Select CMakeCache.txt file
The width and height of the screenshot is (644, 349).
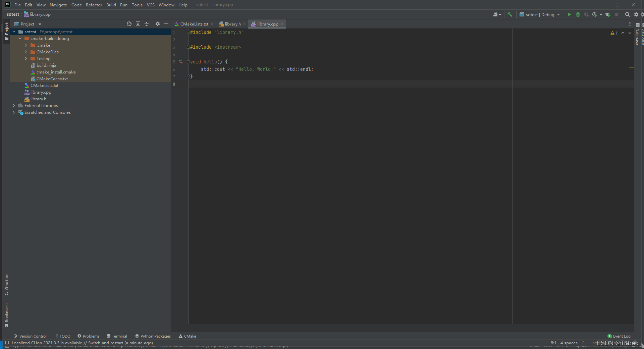(x=52, y=79)
